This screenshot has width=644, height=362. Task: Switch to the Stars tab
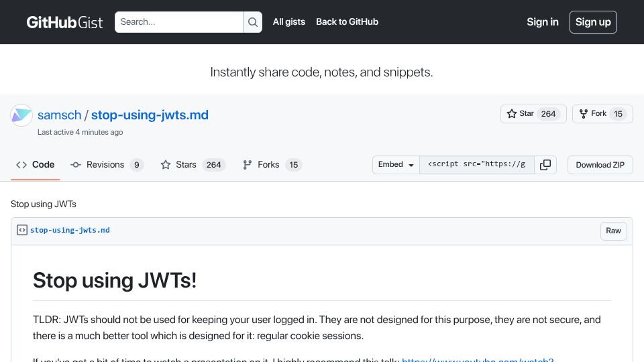[x=193, y=165]
